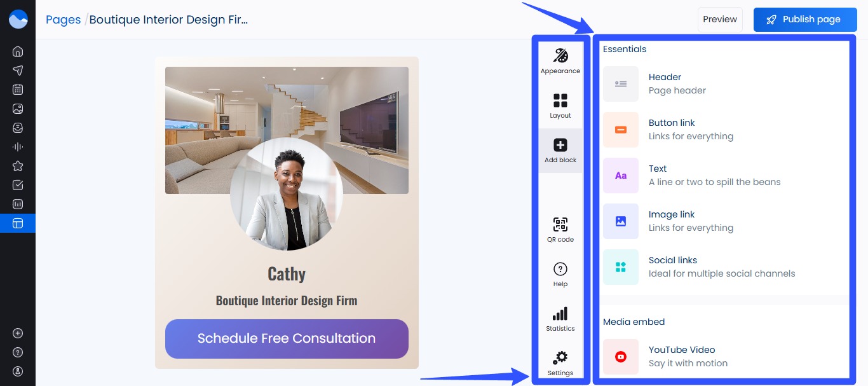Click the circled plus icon in sidebar

point(18,333)
